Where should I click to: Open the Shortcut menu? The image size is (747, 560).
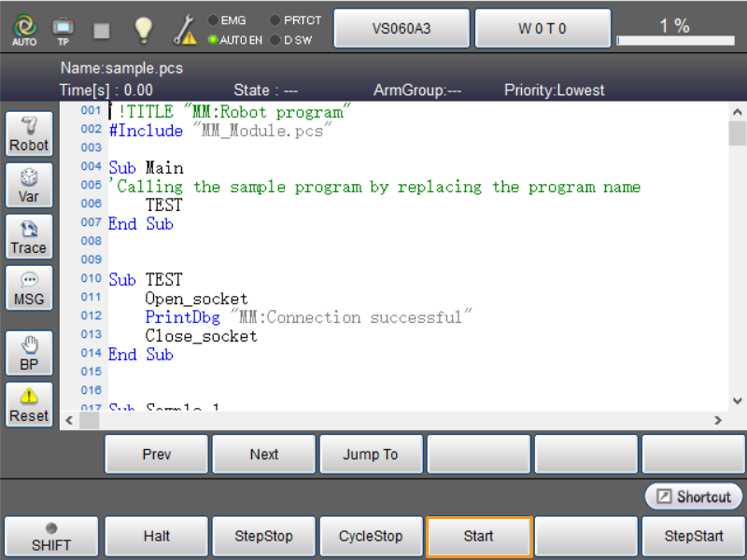tap(694, 497)
